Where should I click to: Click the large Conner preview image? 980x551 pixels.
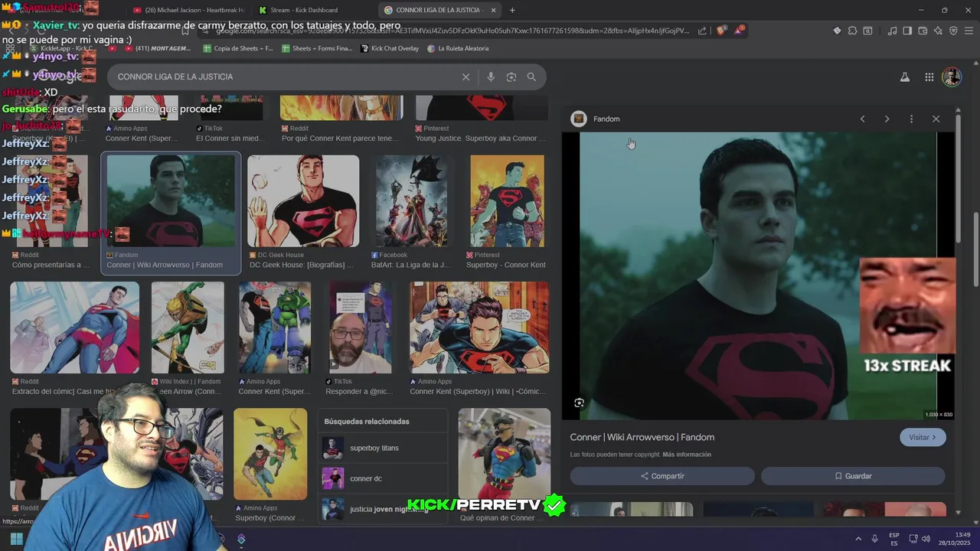[758, 275]
